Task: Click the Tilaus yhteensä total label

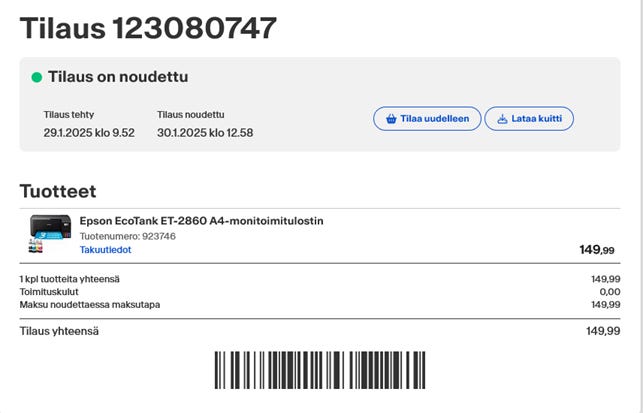Action: (x=59, y=331)
